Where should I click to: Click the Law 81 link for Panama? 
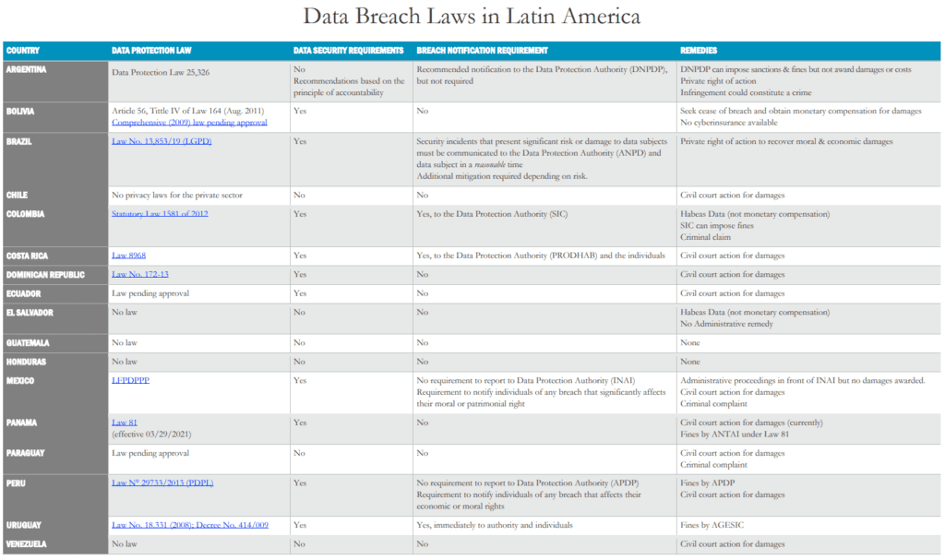coord(125,422)
